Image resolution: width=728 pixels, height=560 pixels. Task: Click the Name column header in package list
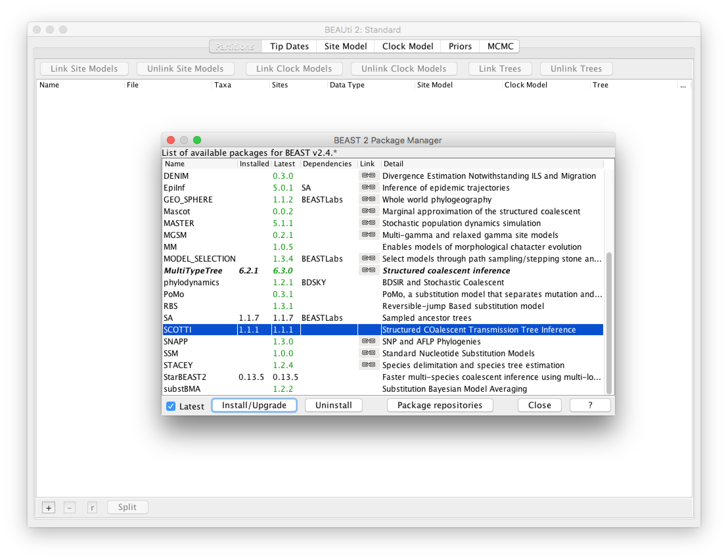200,164
